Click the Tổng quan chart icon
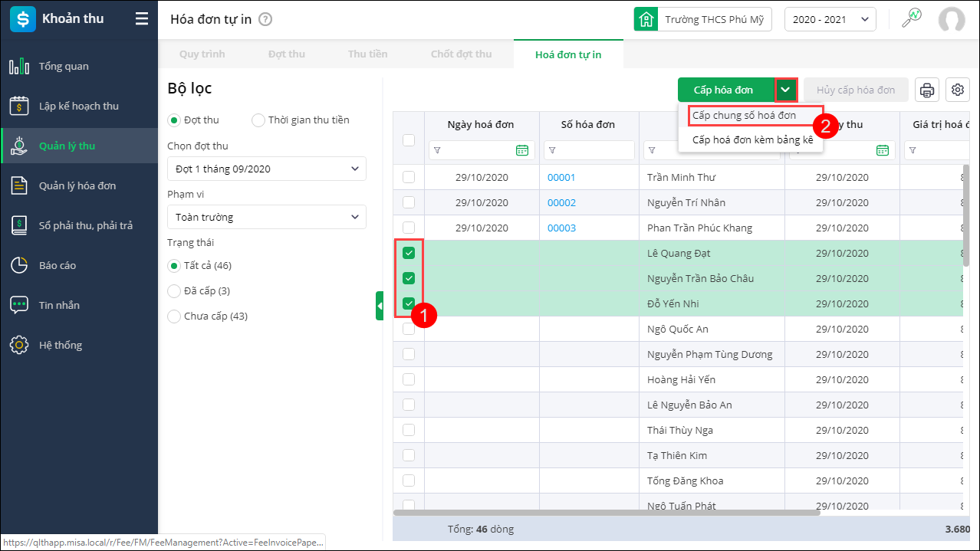This screenshot has height=551, width=980. click(x=19, y=67)
